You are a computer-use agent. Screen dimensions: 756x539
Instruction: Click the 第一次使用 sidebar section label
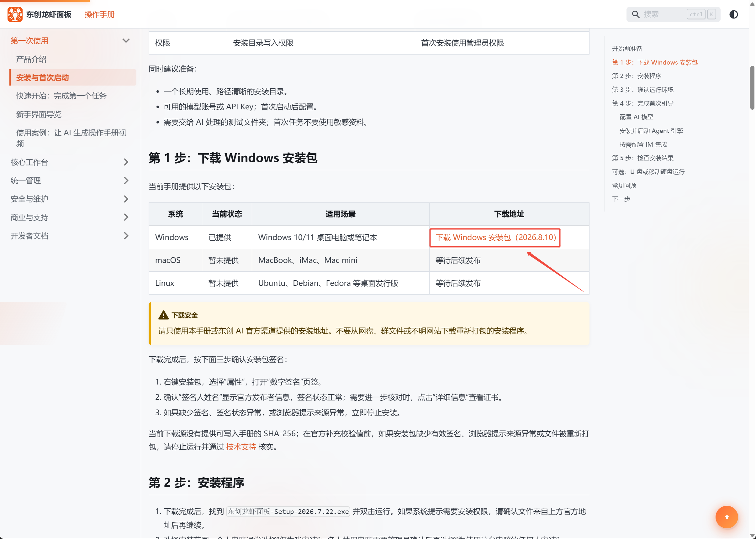[x=29, y=40]
